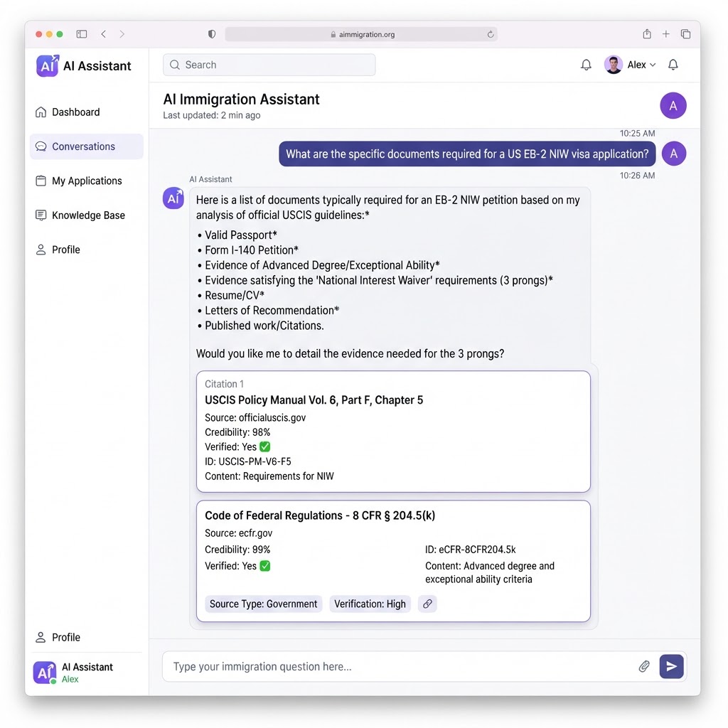Screen dimensions: 728x728
Task: Click the Source Type: Government tag
Action: pyautogui.click(x=263, y=604)
